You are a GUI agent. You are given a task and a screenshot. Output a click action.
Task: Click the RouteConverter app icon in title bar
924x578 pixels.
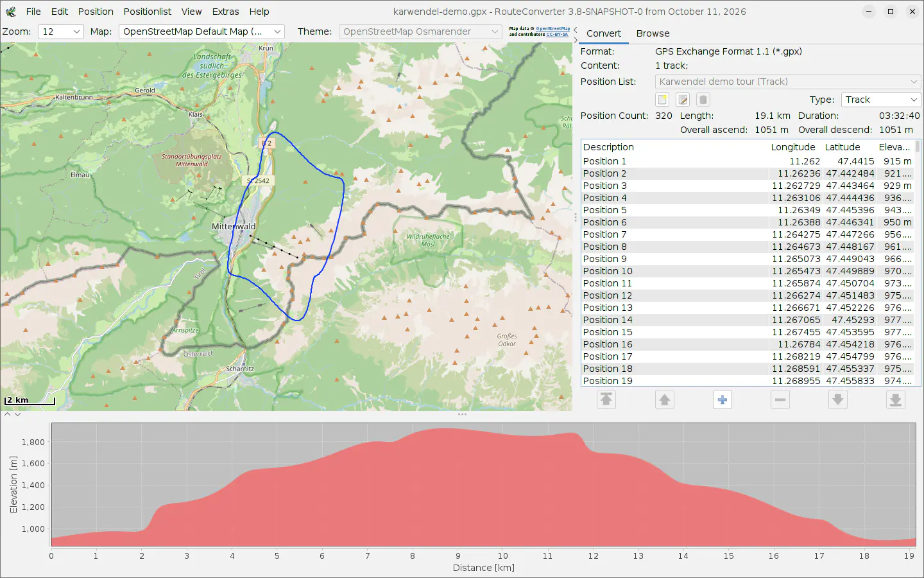click(x=10, y=12)
